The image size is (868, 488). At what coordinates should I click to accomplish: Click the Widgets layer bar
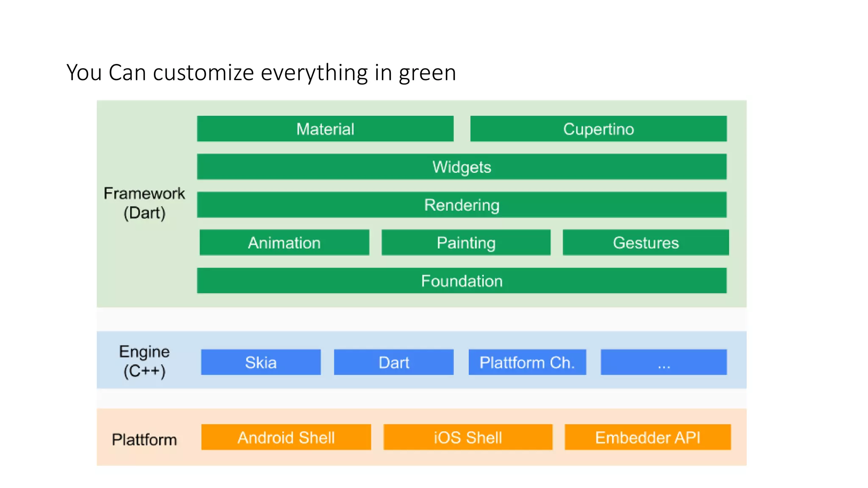pos(462,167)
